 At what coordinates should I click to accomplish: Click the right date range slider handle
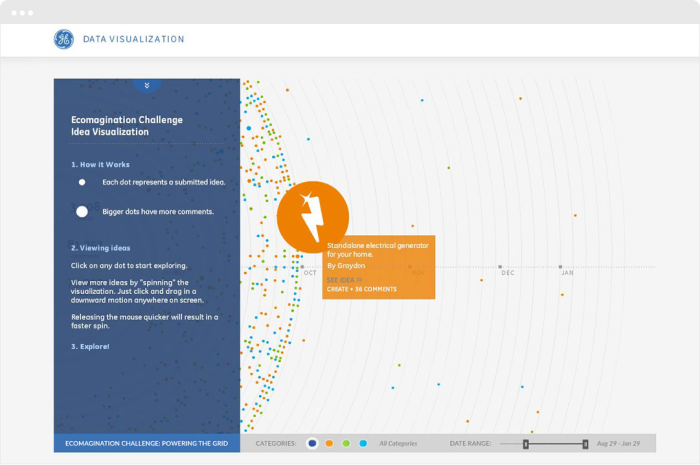585,444
